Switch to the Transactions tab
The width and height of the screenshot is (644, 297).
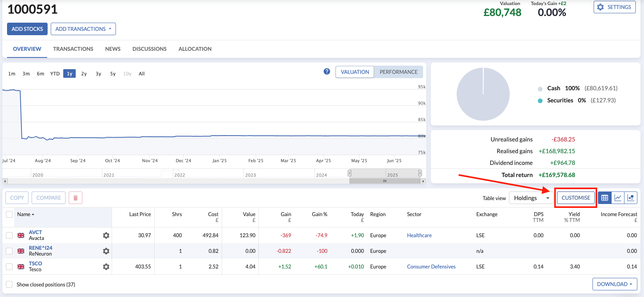click(x=73, y=49)
